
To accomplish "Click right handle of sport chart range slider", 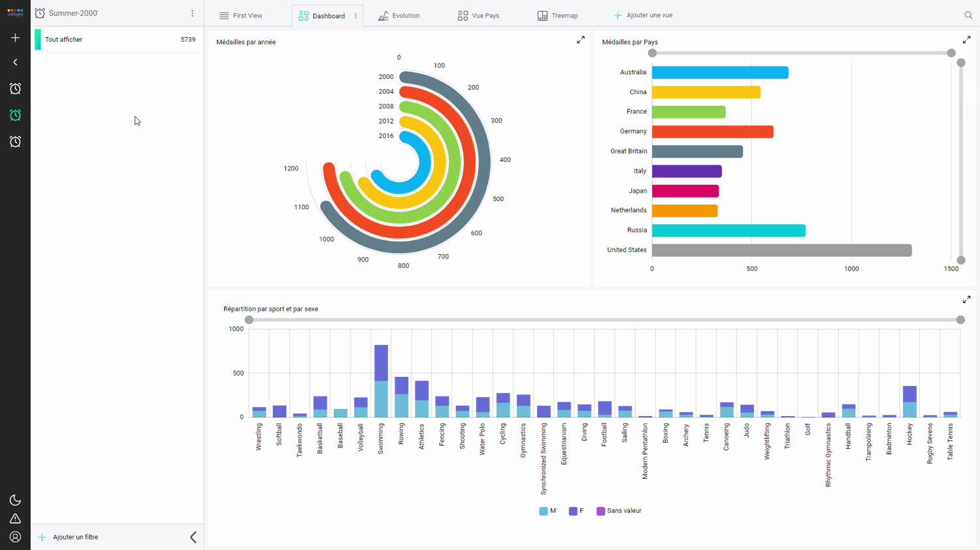I will click(960, 320).
